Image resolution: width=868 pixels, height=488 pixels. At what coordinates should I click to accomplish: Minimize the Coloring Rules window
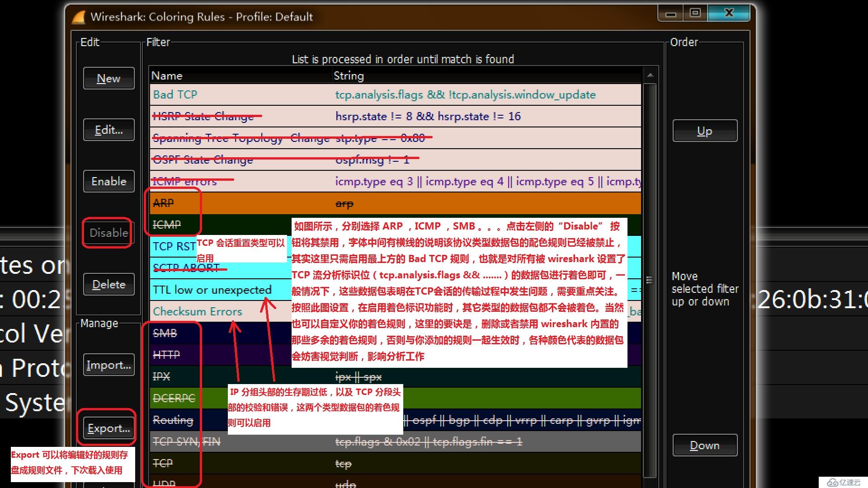point(671,13)
